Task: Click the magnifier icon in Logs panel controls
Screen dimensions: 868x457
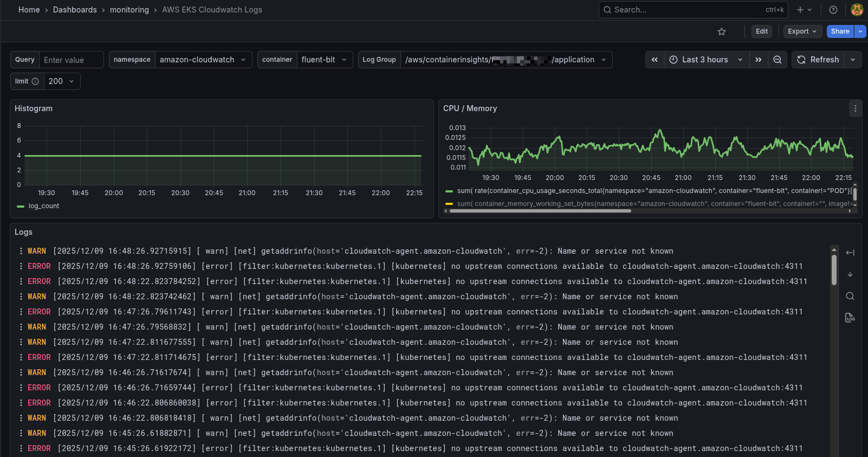Action: 850,296
